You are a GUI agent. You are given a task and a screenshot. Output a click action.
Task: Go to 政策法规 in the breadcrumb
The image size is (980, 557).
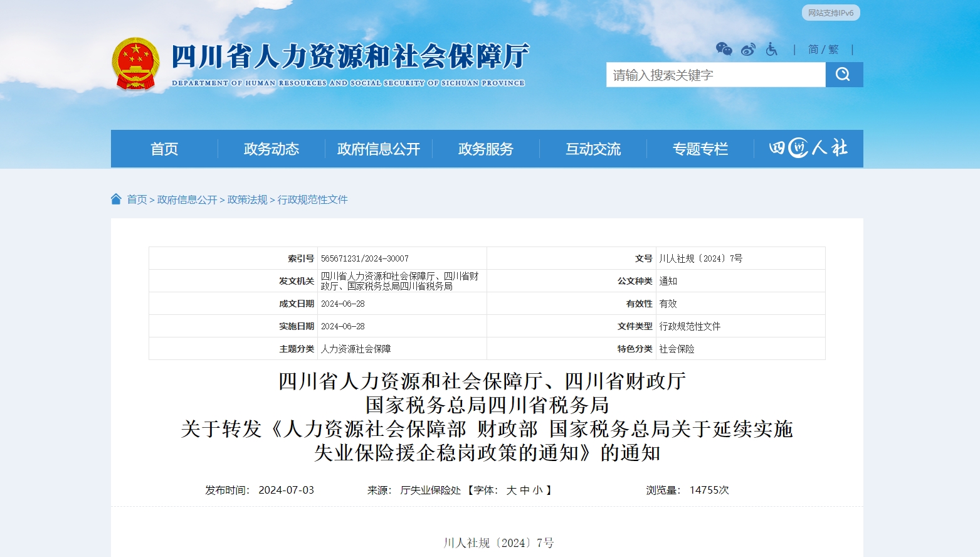(247, 199)
